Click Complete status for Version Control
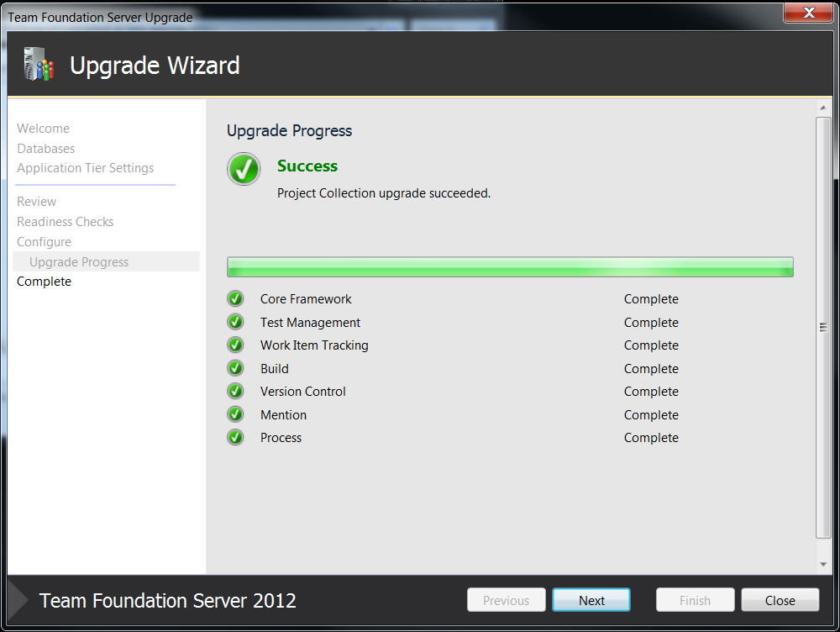This screenshot has width=840, height=632. click(x=651, y=392)
